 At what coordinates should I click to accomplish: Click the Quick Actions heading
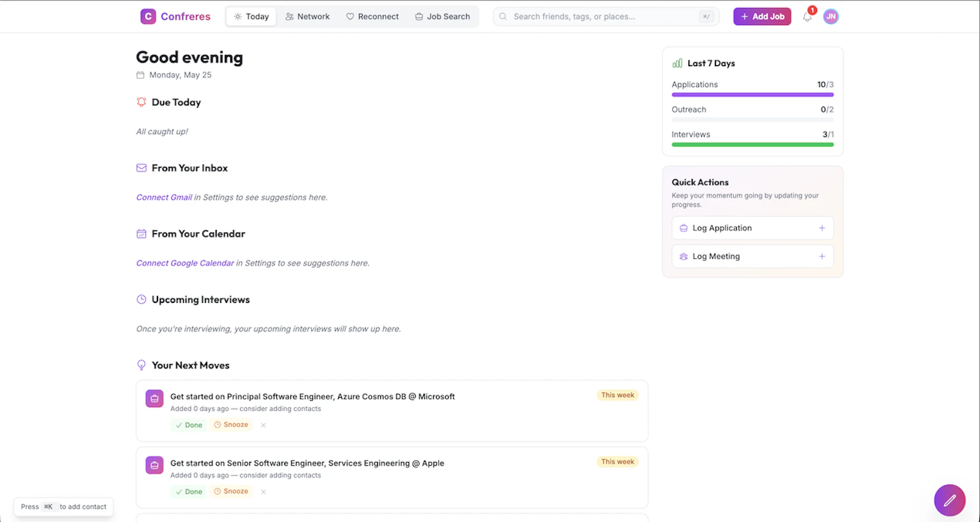tap(700, 182)
